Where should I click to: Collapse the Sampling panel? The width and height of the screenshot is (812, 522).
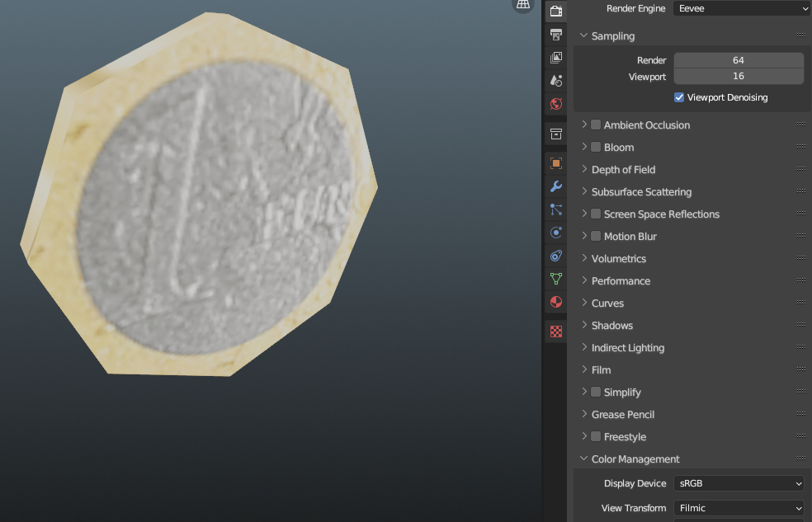612,36
